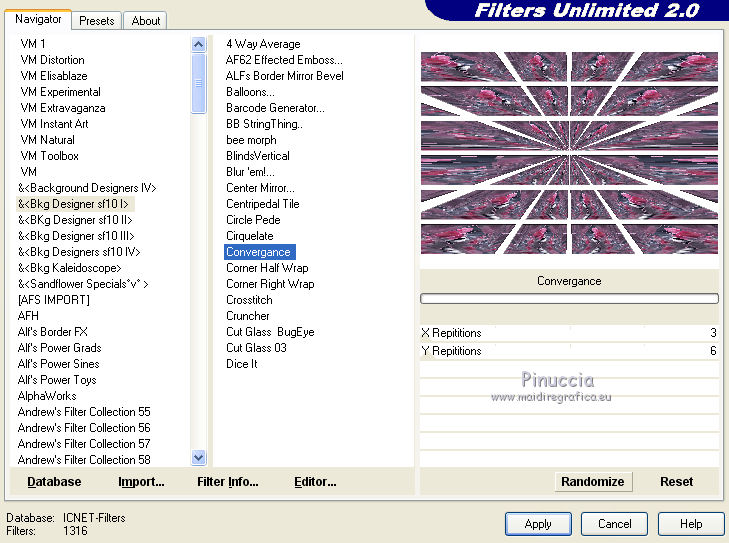Select AlphaWorks category
This screenshot has width=729, height=543.
[47, 396]
